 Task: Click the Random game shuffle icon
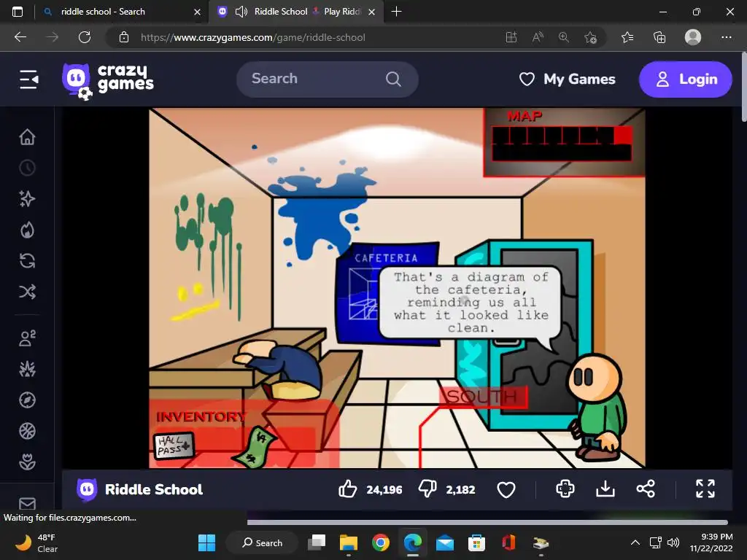(27, 292)
